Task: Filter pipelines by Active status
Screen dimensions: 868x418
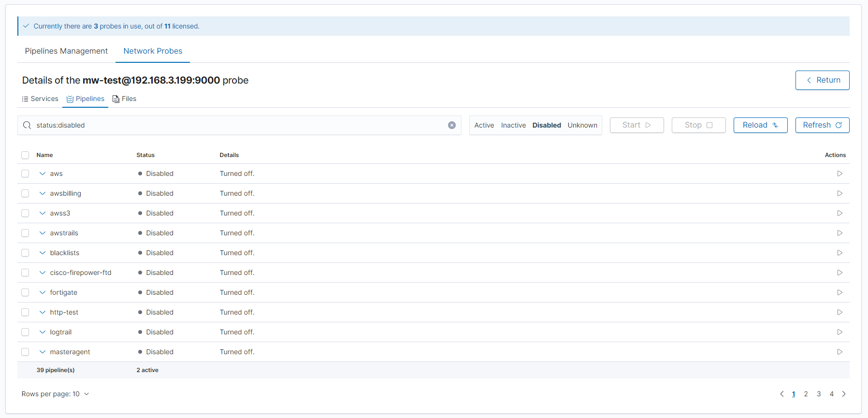Action: pos(484,125)
